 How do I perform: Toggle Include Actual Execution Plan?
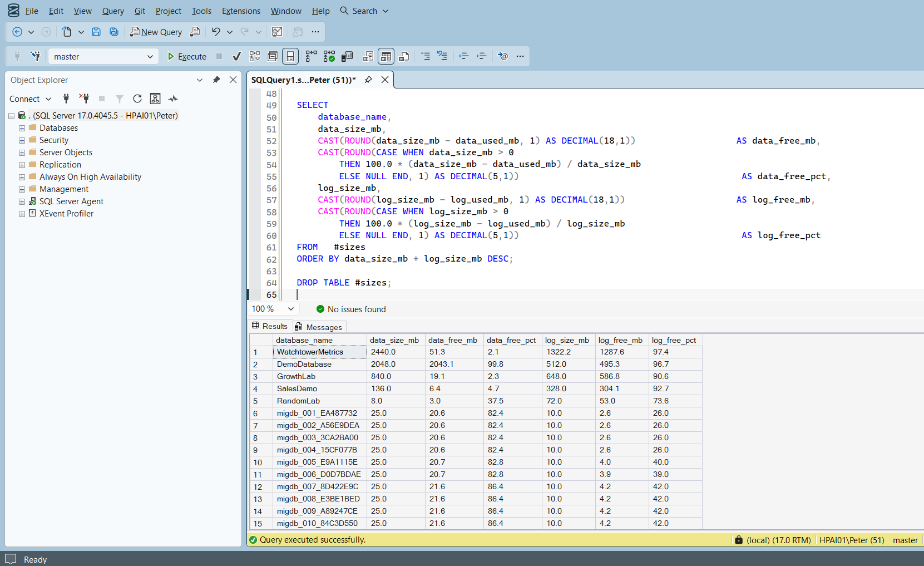(312, 56)
